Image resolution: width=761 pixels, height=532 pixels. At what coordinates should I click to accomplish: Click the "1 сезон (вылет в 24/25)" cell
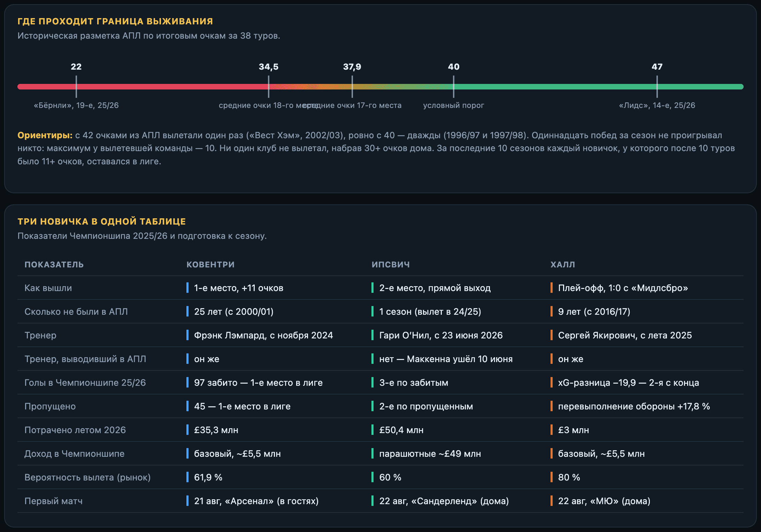pos(430,312)
